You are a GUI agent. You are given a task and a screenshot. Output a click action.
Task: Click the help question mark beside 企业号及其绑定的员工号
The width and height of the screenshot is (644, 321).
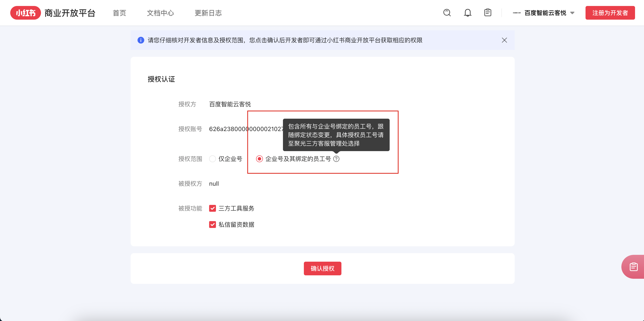(x=337, y=159)
